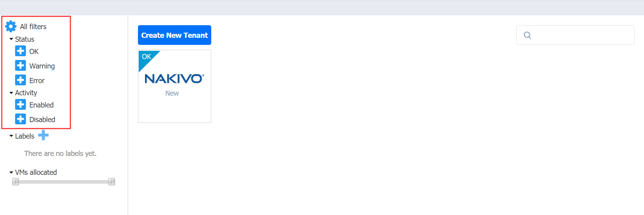This screenshot has width=644, height=215.
Task: Add the Warning status filter plus icon
Action: click(x=20, y=66)
